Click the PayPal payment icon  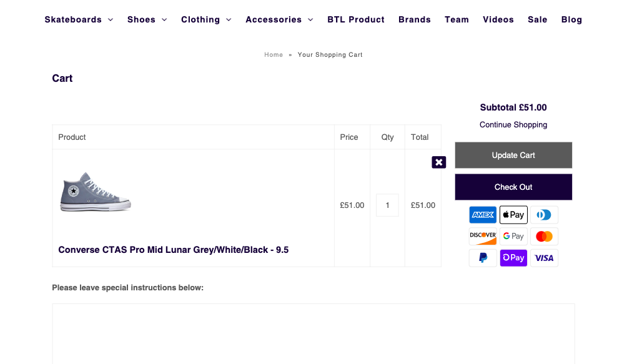coord(483,258)
